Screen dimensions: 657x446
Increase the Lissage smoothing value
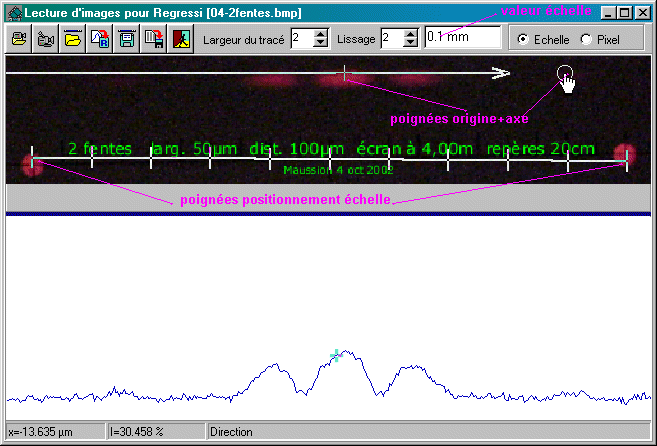(410, 34)
